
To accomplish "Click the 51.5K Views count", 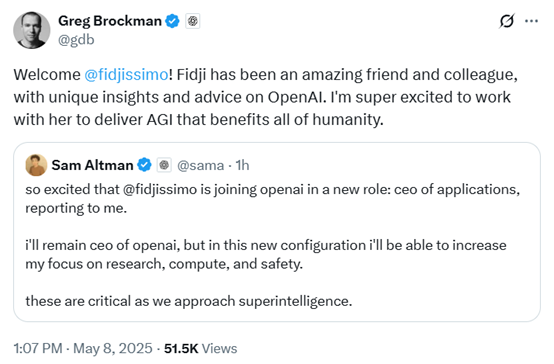I will [x=200, y=348].
